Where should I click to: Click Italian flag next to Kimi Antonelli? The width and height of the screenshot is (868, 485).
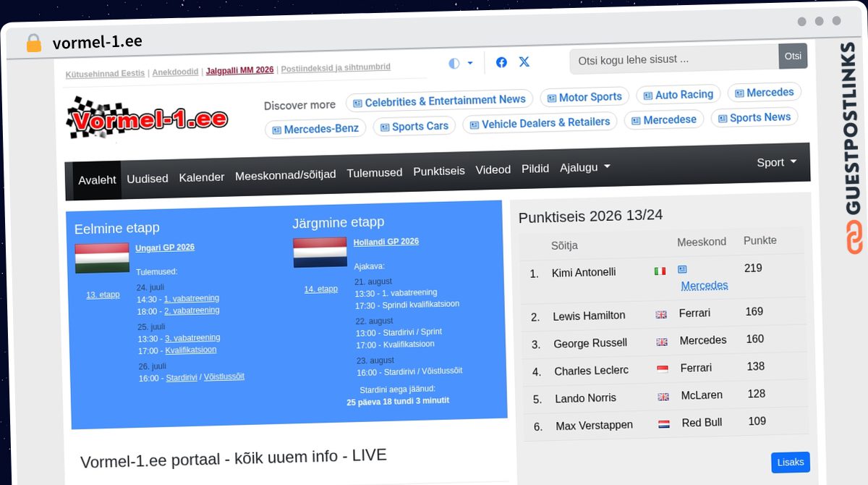[660, 271]
